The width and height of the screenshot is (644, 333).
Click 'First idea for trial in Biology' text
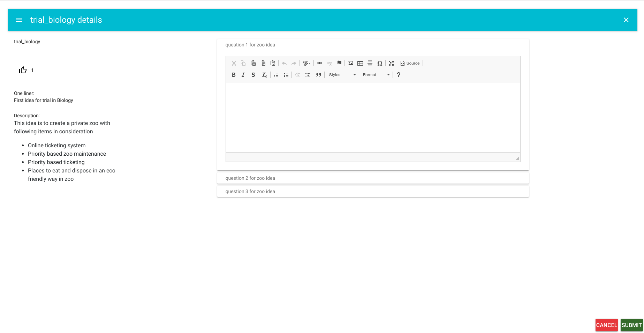44,100
